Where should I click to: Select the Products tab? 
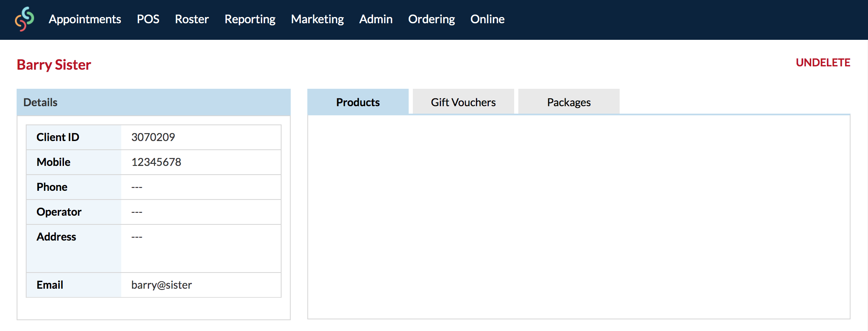click(x=358, y=102)
